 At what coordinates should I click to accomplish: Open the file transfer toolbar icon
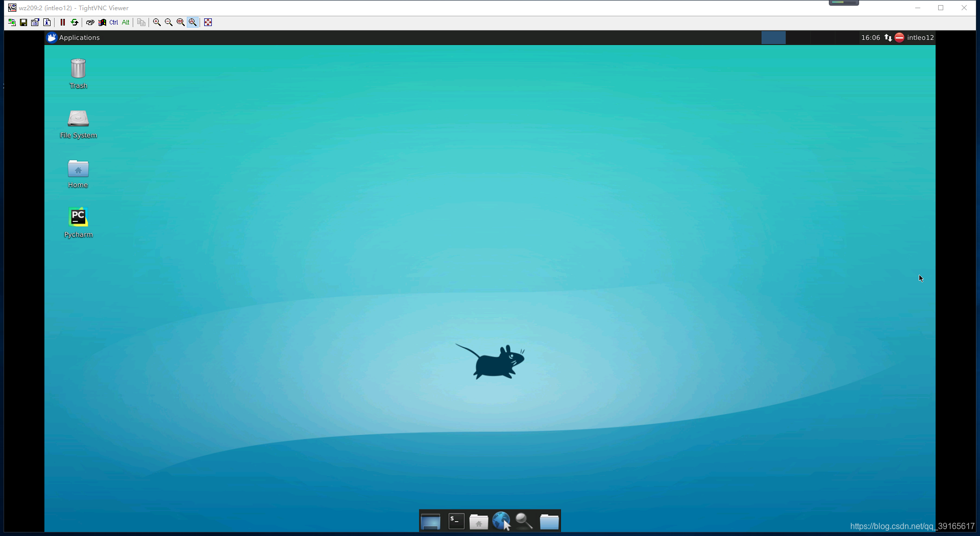click(141, 22)
